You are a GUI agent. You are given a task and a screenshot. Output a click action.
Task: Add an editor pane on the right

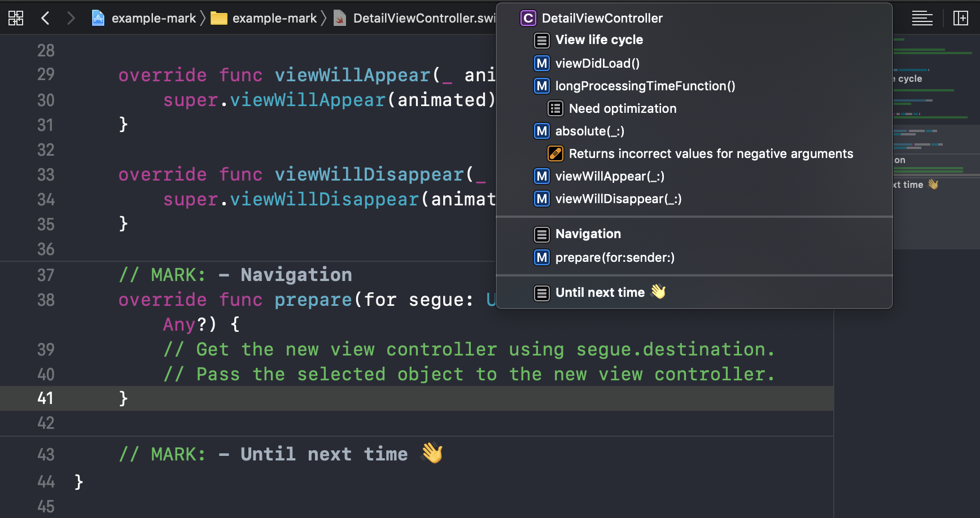pos(960,18)
